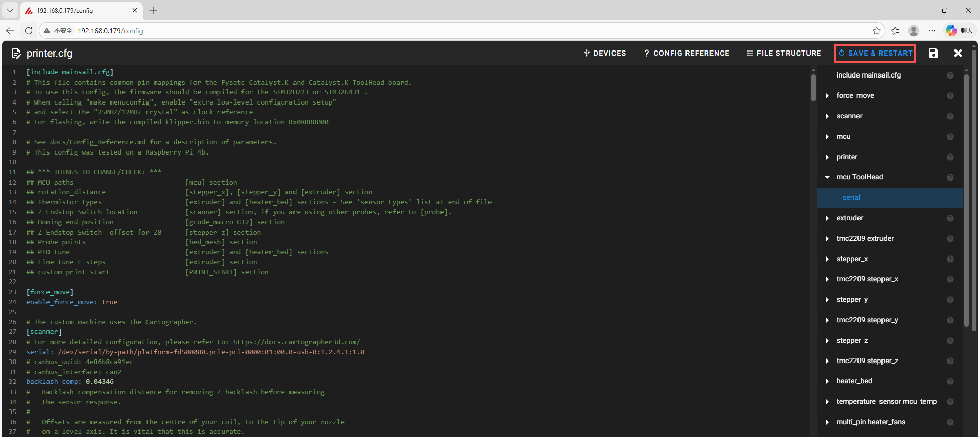Open the Devices menu
The width and height of the screenshot is (980, 437).
(x=605, y=53)
